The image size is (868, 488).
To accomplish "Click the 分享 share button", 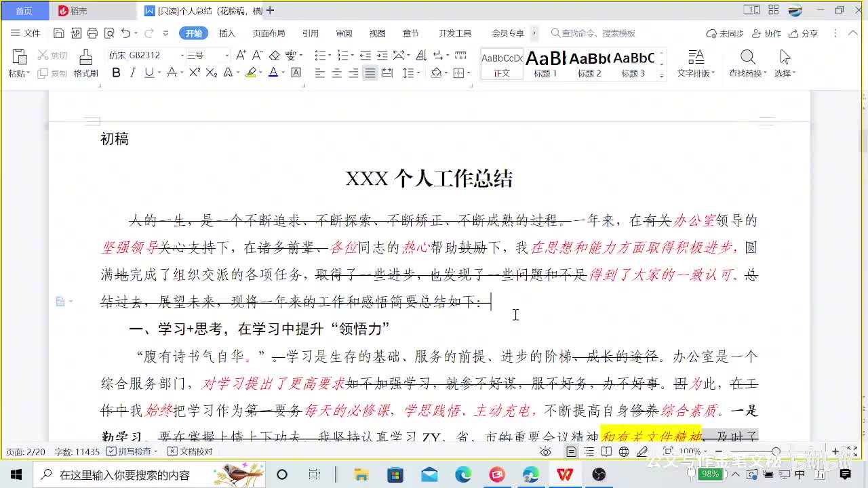I will point(804,33).
